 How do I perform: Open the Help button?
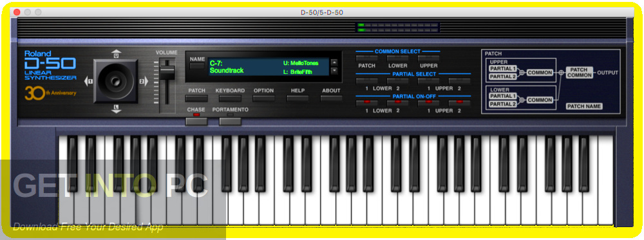[x=298, y=98]
